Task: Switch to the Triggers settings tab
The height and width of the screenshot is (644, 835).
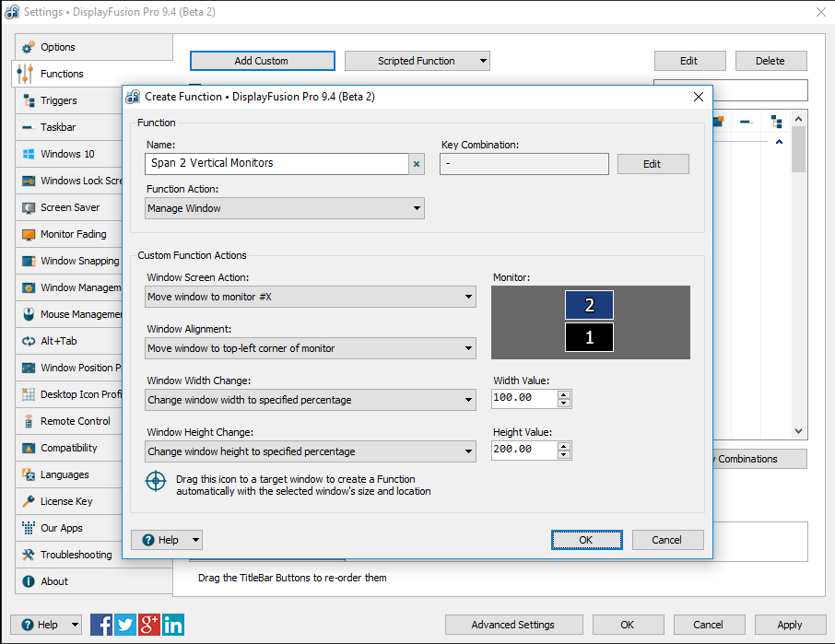Action: [59, 100]
